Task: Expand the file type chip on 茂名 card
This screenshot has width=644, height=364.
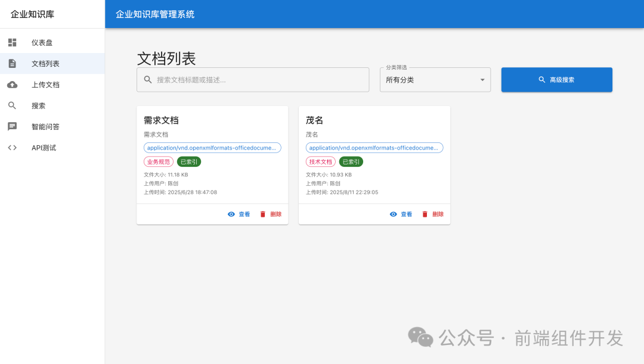Action: coord(374,147)
